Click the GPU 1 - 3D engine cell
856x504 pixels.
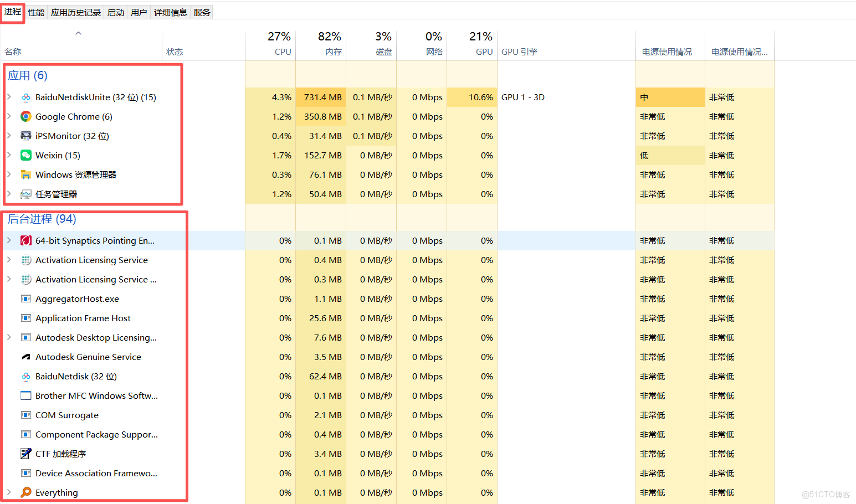[x=566, y=97]
